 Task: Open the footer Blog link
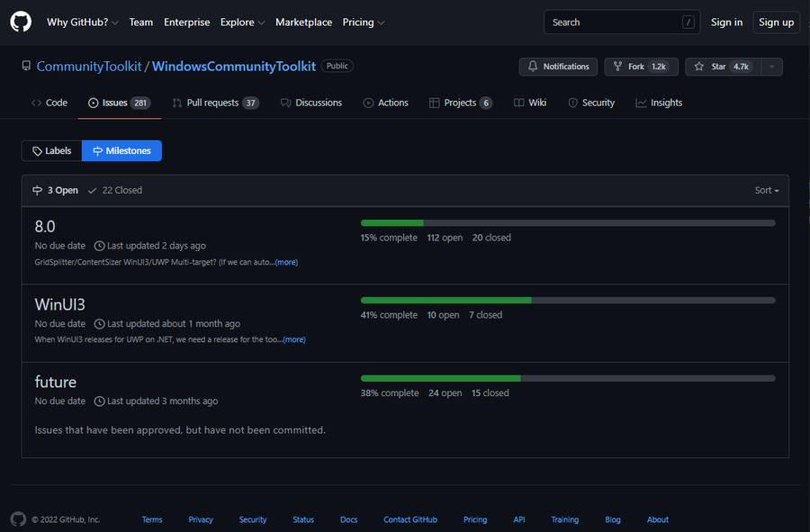[x=613, y=519]
